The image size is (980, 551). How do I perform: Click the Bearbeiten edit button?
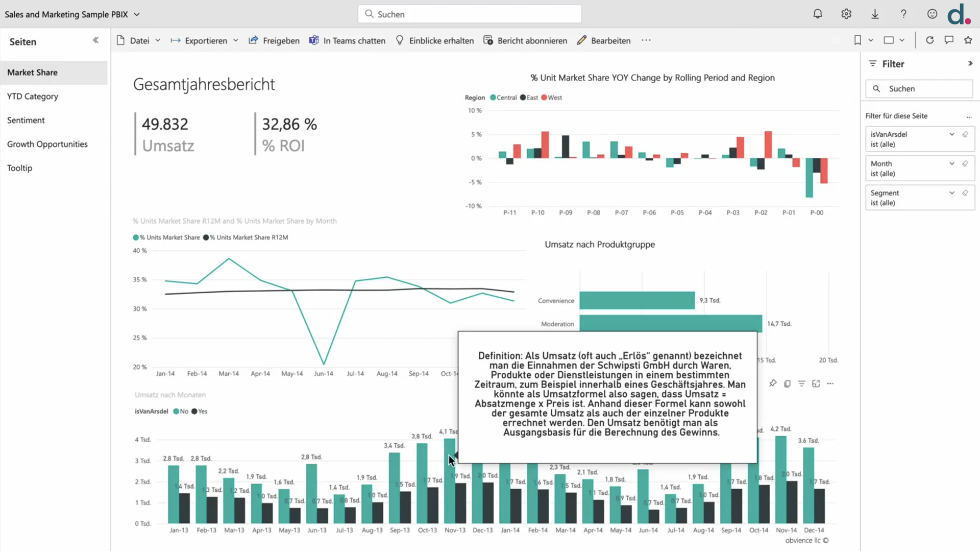(x=604, y=41)
